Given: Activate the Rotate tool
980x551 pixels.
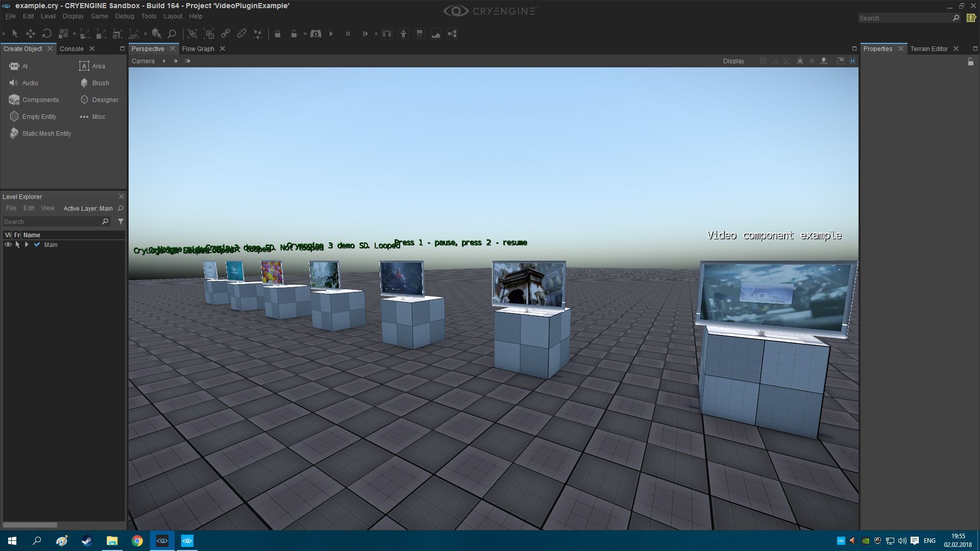Looking at the screenshot, I should click(x=47, y=34).
